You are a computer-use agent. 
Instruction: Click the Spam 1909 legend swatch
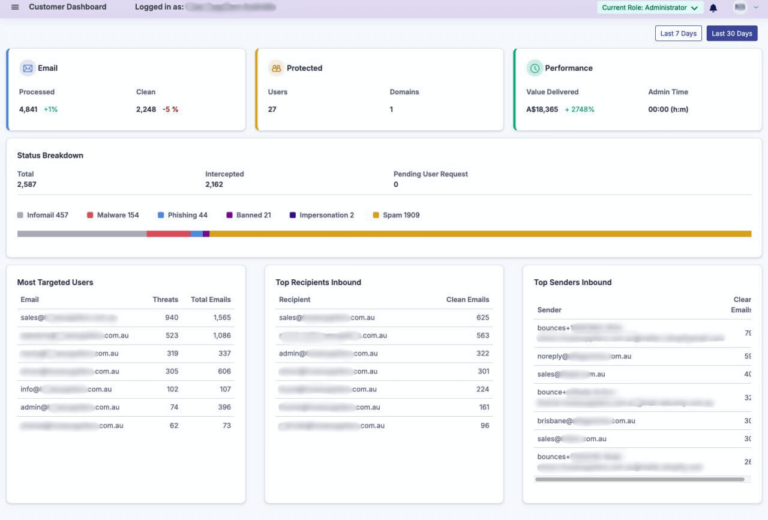coord(376,215)
